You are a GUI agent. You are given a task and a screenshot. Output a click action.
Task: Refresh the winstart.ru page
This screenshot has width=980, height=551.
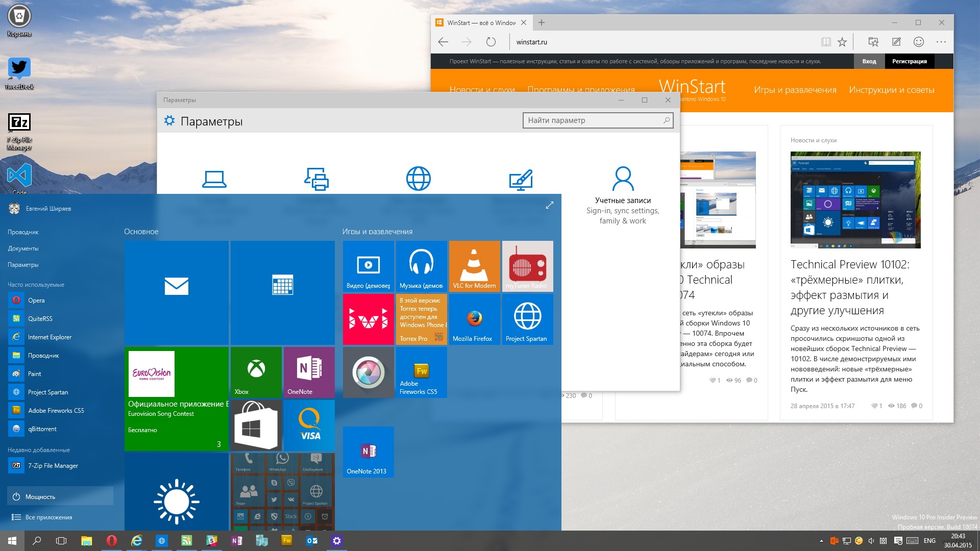[491, 42]
